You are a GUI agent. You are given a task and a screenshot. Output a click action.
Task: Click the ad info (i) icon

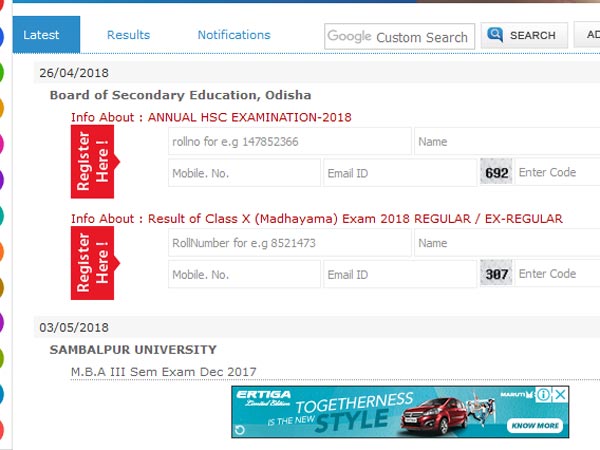(544, 395)
